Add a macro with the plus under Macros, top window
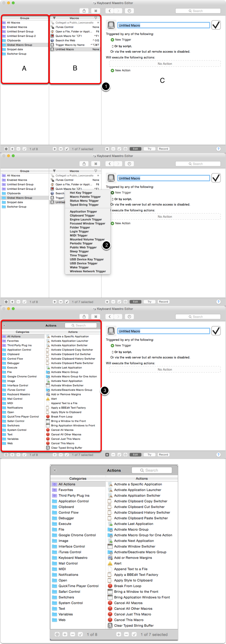226x644 pixels. [55, 149]
